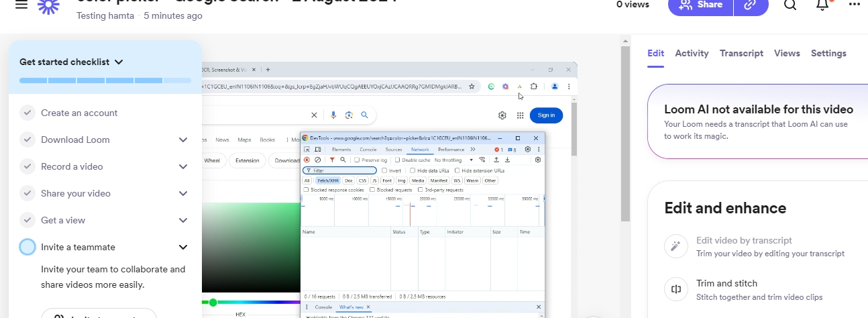Click the Extensions puzzle icon in recorded Chrome
The height and width of the screenshot is (318, 868).
(x=534, y=87)
